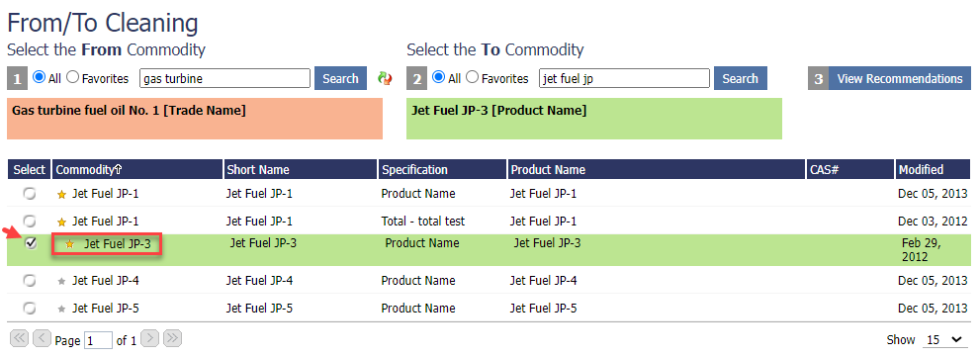
Task: Click the gold star on Jet Fuel JP-3
Action: (70, 244)
